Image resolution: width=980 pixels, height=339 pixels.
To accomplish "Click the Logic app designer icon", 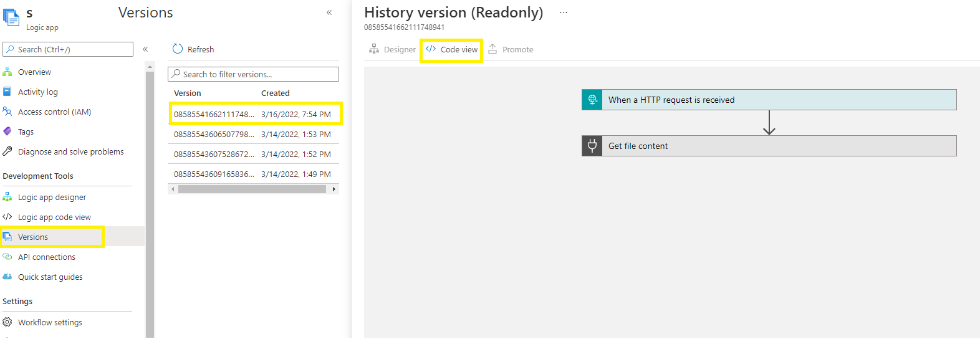I will click(x=7, y=197).
